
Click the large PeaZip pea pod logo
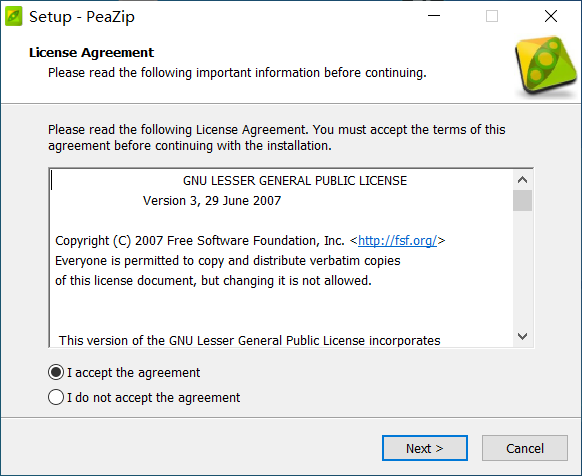(546, 65)
